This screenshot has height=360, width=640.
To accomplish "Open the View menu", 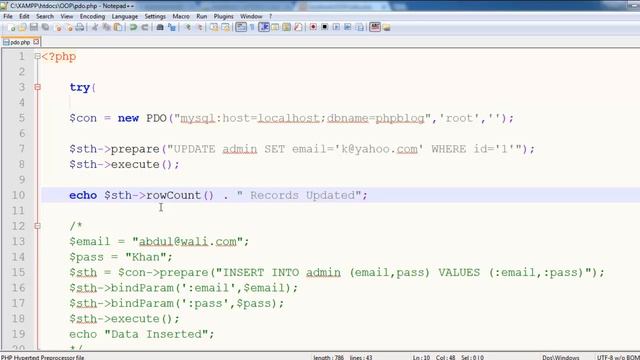I will point(67,16).
